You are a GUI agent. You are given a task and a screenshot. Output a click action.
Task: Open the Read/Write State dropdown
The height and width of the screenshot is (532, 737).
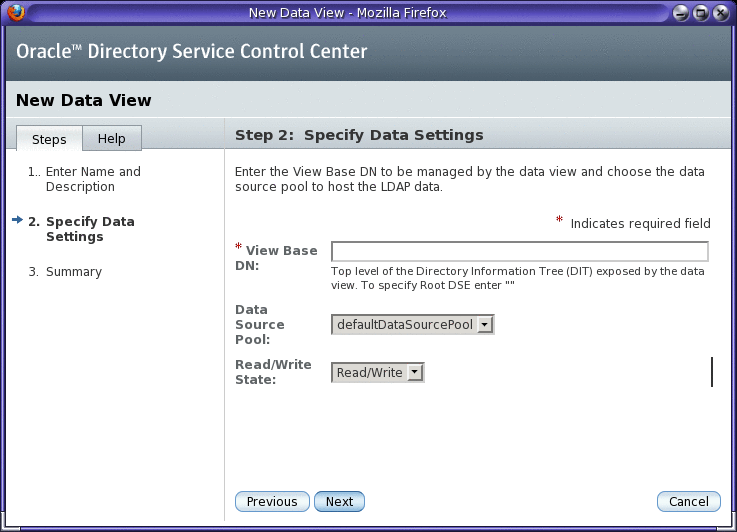(378, 372)
